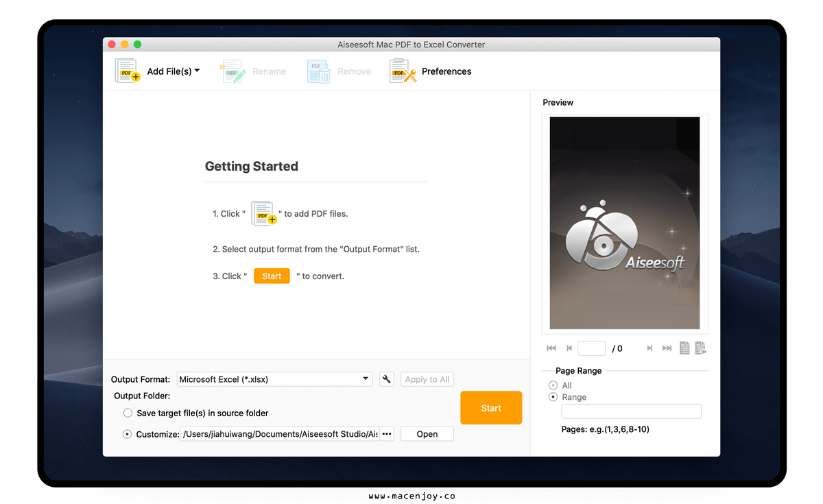Image resolution: width=823 pixels, height=504 pixels.
Task: Click the Output Format: label
Action: pyautogui.click(x=141, y=379)
